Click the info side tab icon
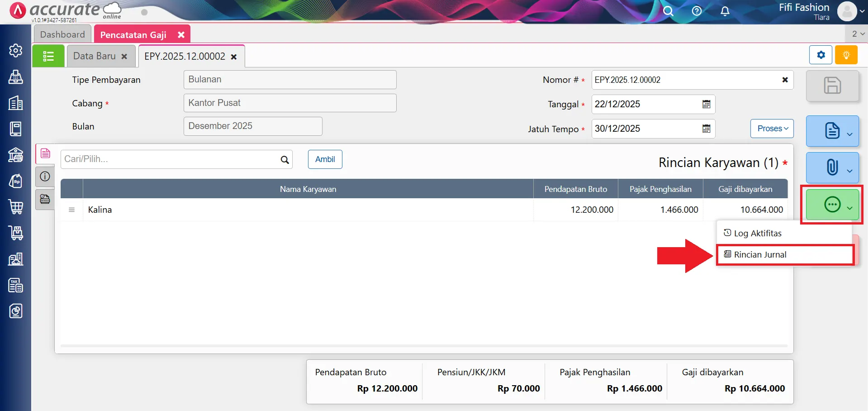The width and height of the screenshot is (868, 411). coord(45,177)
